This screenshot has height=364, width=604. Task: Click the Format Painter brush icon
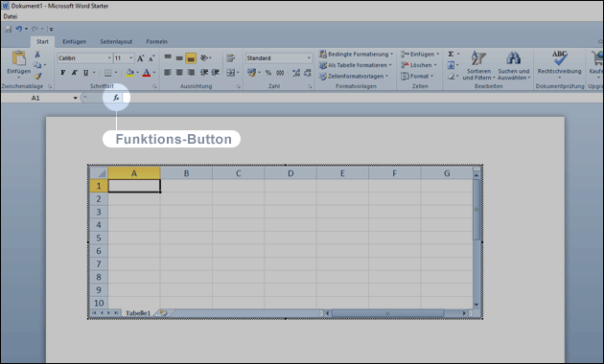click(x=37, y=76)
